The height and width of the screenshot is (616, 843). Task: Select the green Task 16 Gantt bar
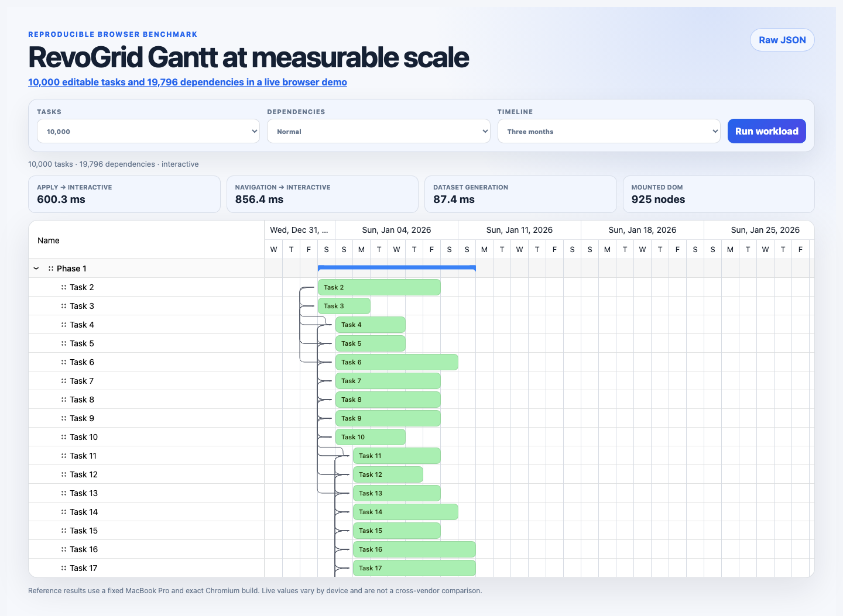click(x=414, y=549)
